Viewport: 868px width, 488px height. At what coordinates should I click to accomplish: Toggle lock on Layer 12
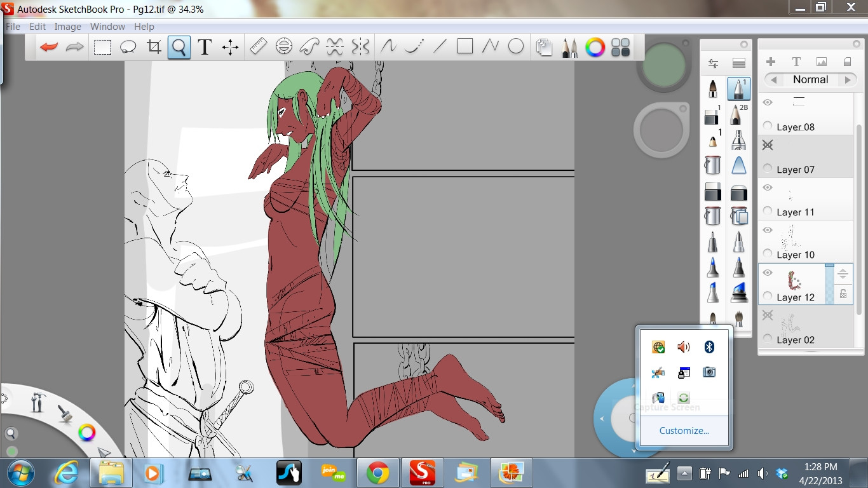843,294
